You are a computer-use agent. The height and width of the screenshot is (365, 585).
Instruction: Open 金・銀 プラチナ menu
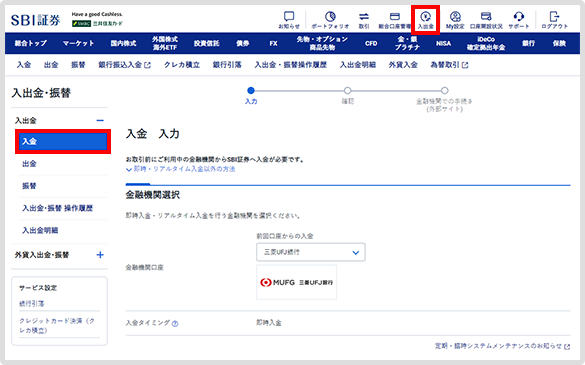407,43
